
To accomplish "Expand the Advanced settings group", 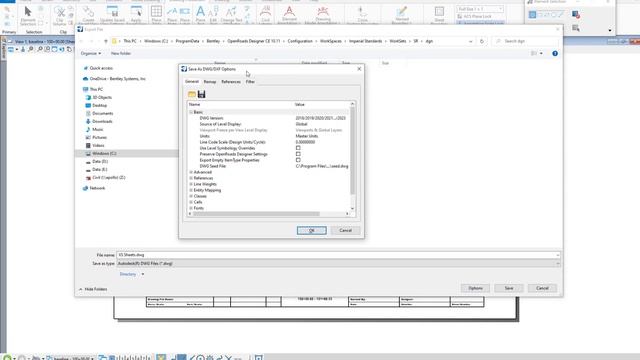I will pos(191,172).
